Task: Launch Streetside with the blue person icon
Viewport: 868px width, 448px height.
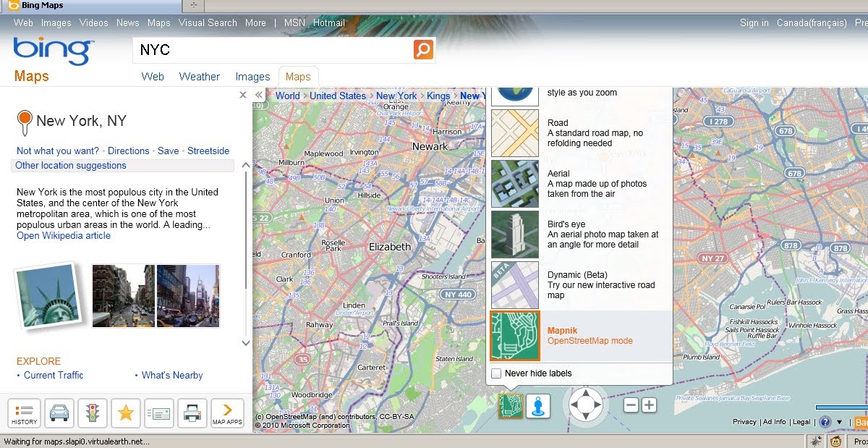Action: point(539,406)
